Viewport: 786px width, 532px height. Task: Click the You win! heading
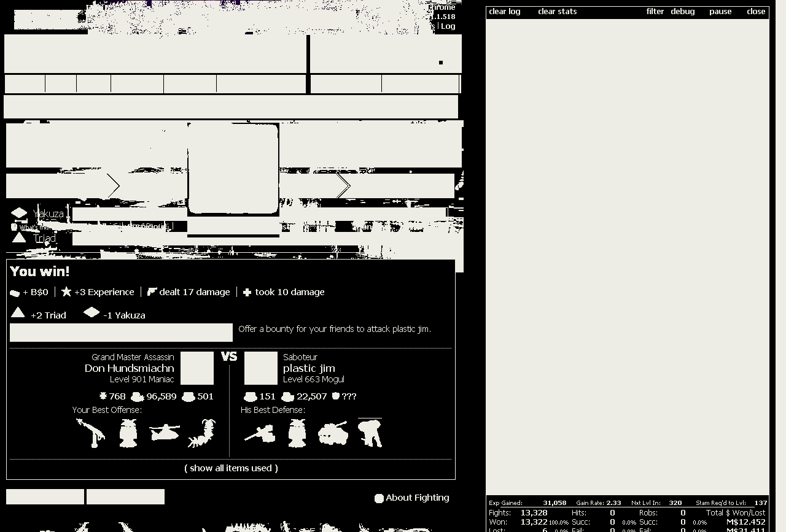click(x=40, y=271)
